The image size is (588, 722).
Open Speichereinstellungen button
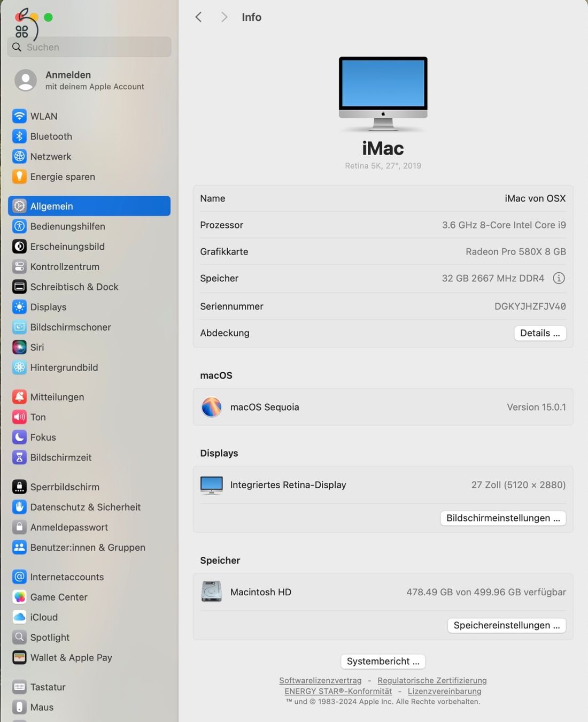[x=507, y=625]
